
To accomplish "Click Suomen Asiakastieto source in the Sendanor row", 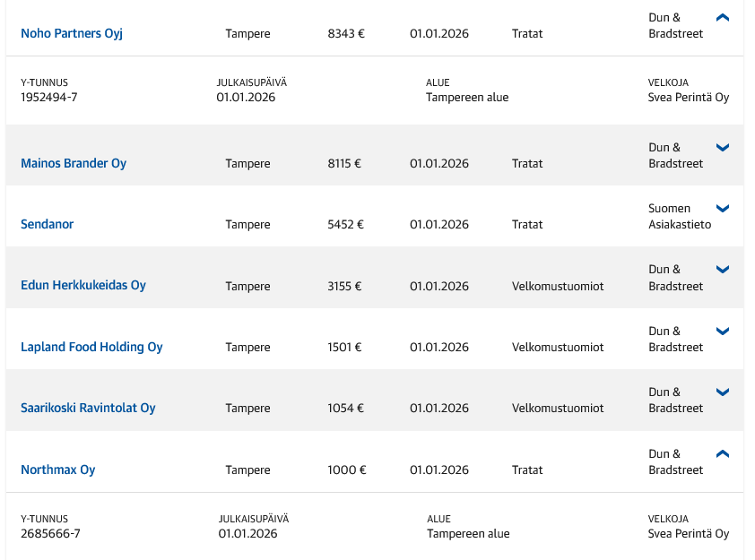I will tap(680, 217).
